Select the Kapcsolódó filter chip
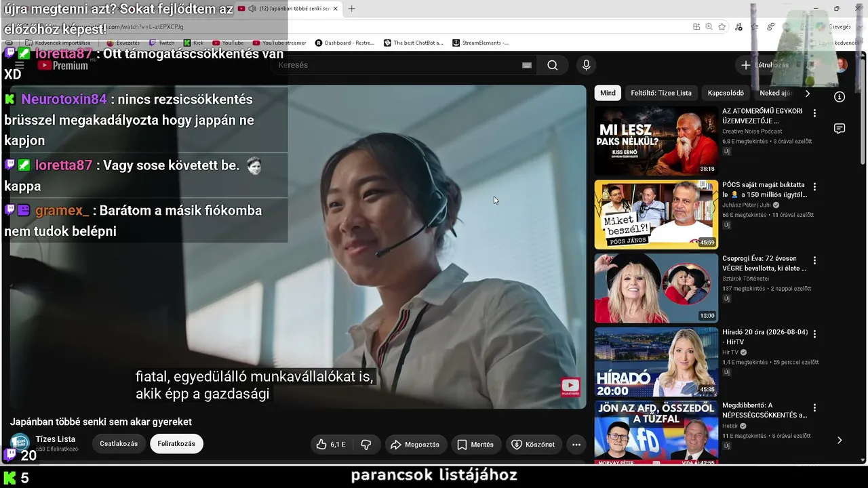This screenshot has height=488, width=868. (x=726, y=93)
